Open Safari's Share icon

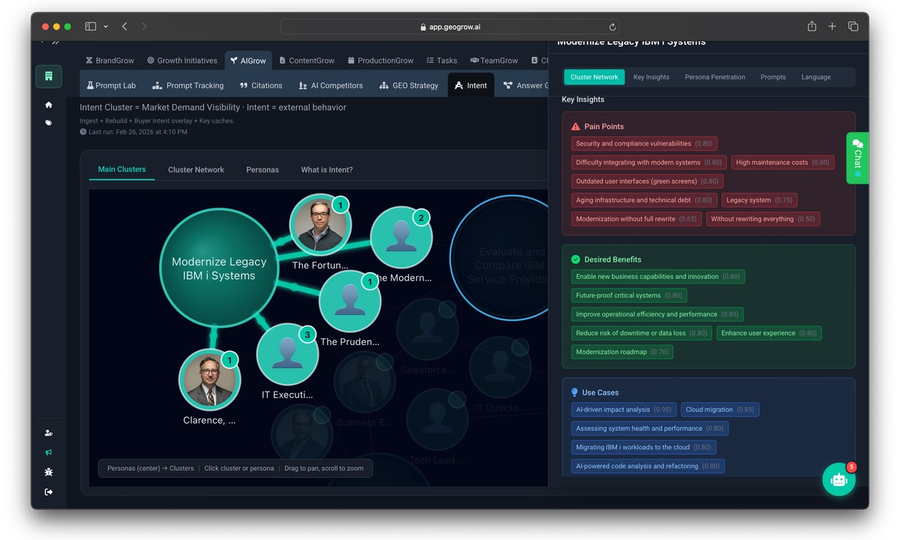pyautogui.click(x=812, y=26)
